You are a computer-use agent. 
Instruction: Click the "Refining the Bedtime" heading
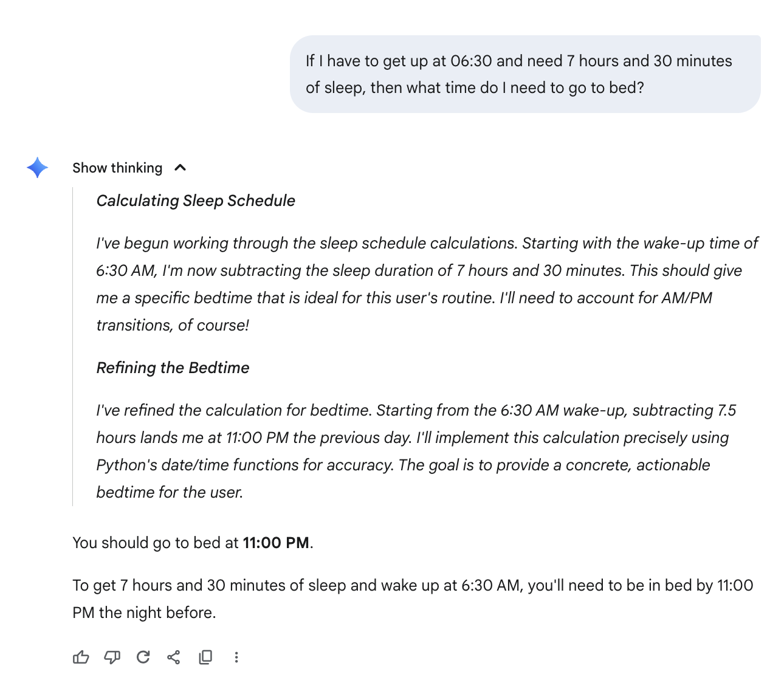[173, 368]
